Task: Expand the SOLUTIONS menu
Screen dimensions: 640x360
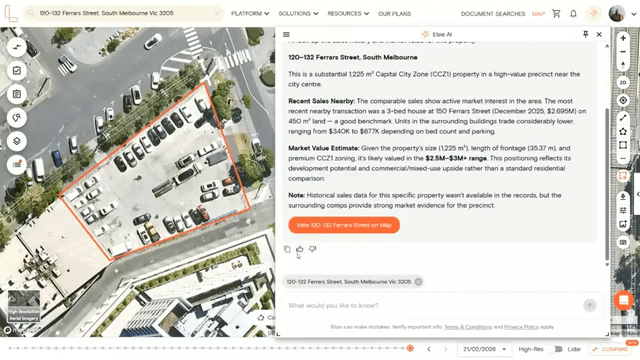Action: point(298,13)
